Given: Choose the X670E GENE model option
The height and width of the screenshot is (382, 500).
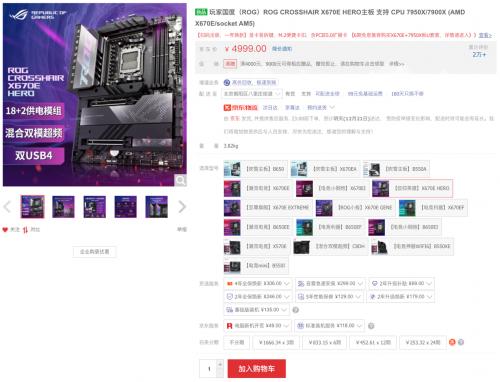Looking at the screenshot, I should click(x=355, y=208).
